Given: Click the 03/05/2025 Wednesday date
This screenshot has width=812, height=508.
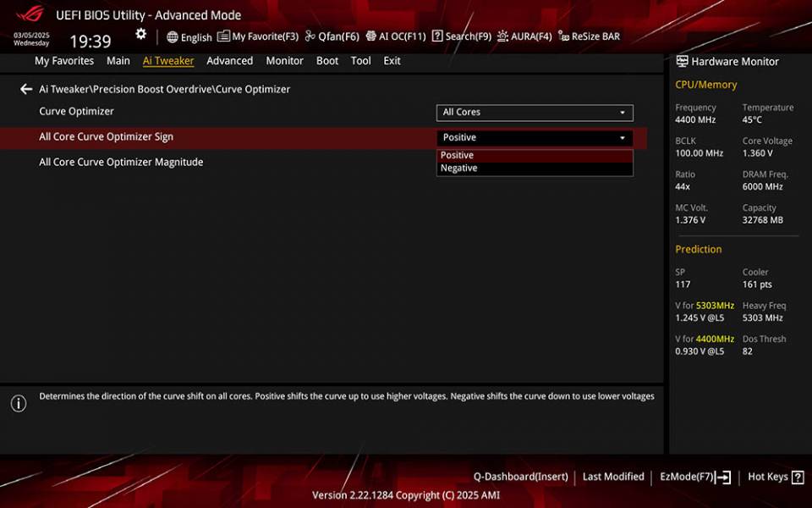Looking at the screenshot, I should 31,40.
